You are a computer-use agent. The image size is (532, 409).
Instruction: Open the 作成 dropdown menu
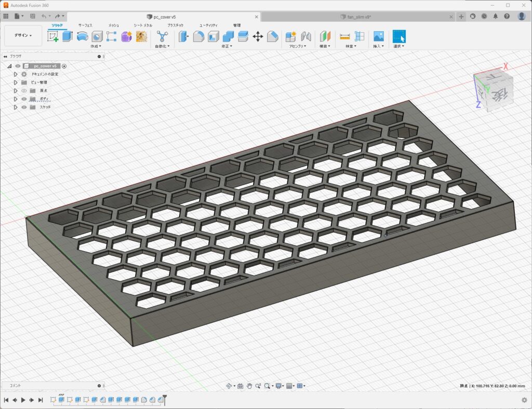(96, 46)
